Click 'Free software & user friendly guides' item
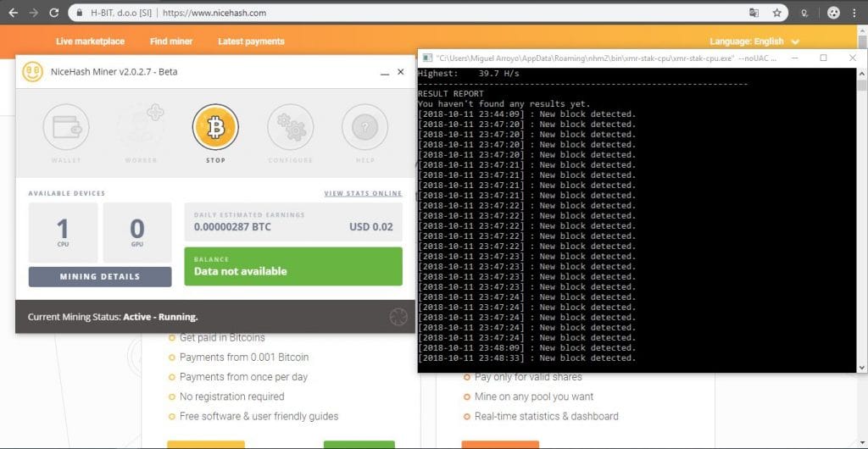 pyautogui.click(x=259, y=416)
